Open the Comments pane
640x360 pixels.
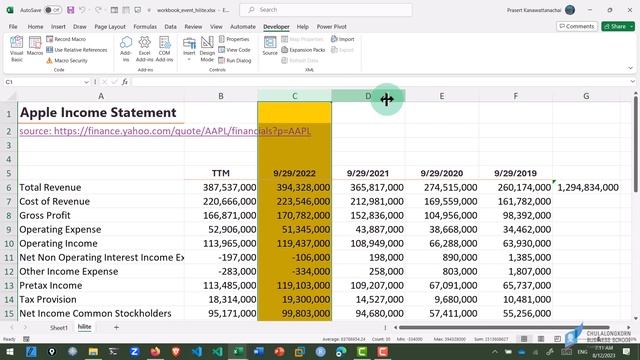pyautogui.click(x=577, y=26)
